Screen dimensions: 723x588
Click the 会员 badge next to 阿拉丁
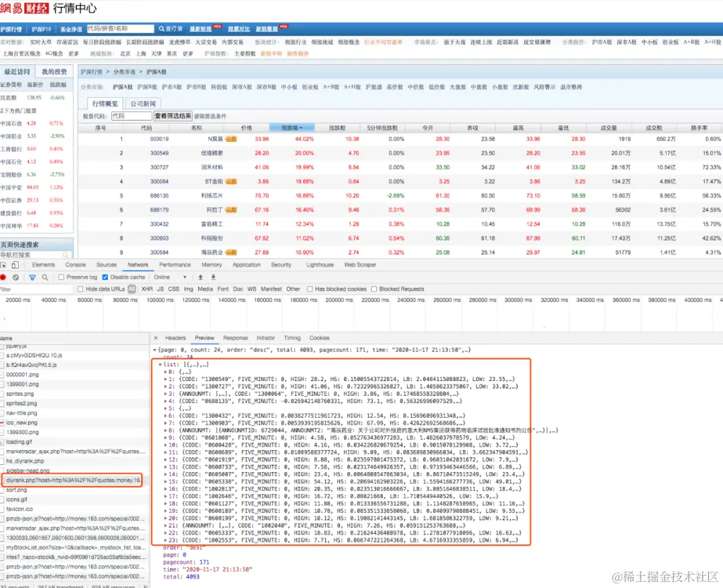click(231, 210)
